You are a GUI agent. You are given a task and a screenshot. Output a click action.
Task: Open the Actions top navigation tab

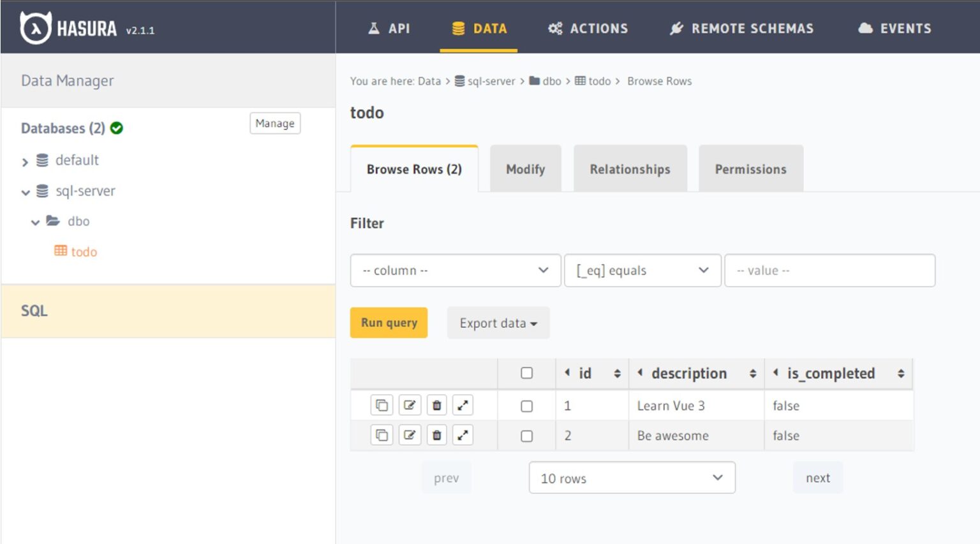click(x=588, y=28)
